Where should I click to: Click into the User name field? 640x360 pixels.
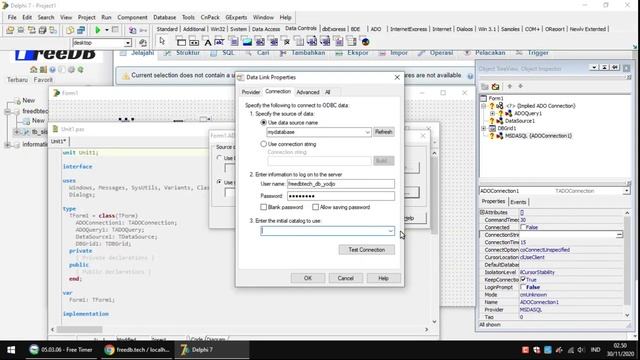tap(341, 184)
